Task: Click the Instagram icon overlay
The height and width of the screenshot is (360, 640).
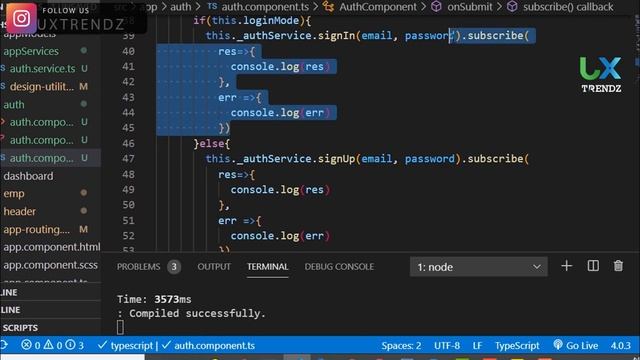Action: 21,18
